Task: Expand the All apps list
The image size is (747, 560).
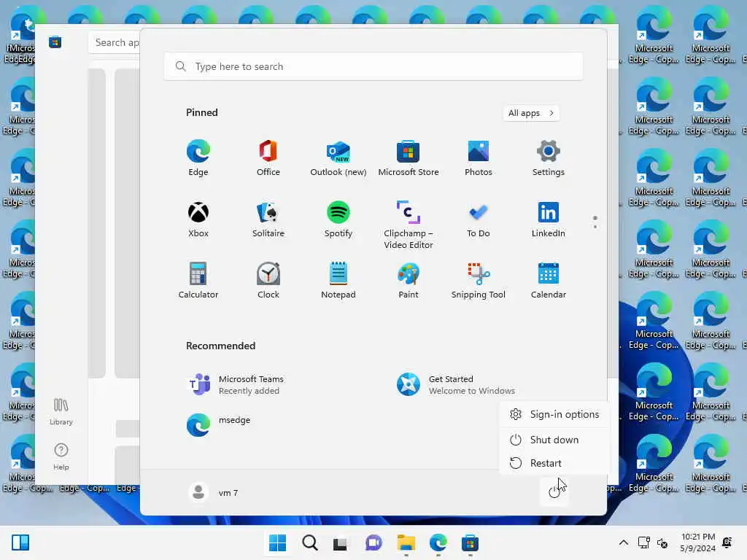Action: click(x=531, y=113)
